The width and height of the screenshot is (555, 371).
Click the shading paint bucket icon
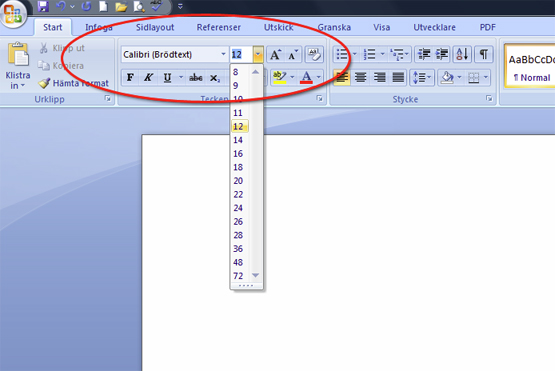[447, 77]
